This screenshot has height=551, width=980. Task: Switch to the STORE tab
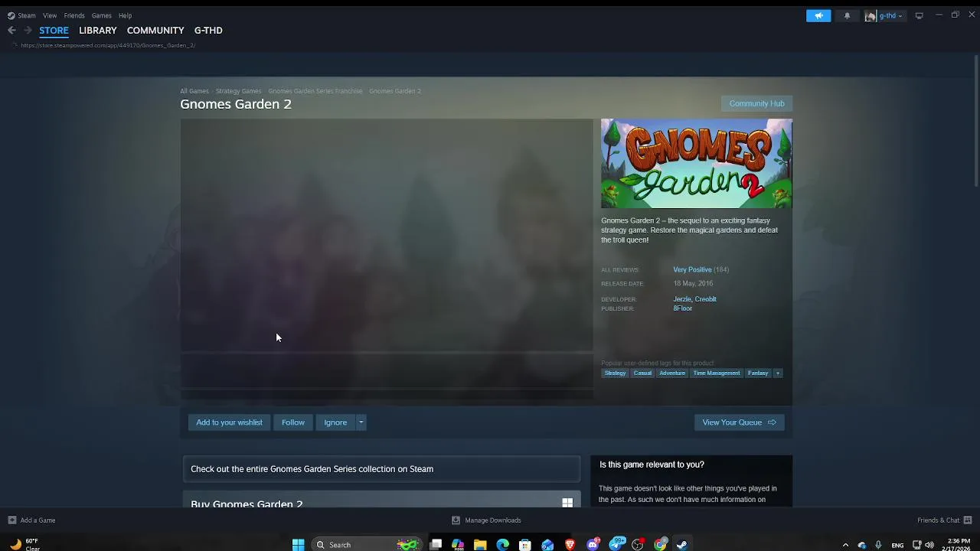pos(54,31)
